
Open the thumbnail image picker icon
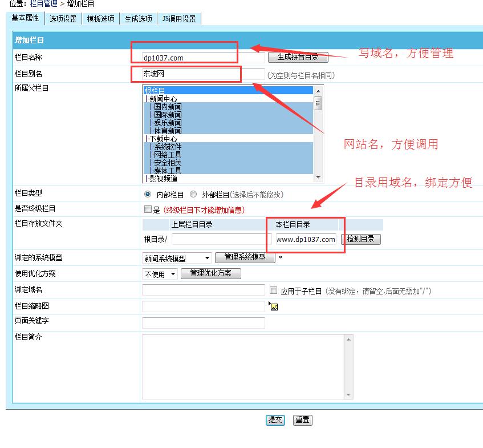273,306
